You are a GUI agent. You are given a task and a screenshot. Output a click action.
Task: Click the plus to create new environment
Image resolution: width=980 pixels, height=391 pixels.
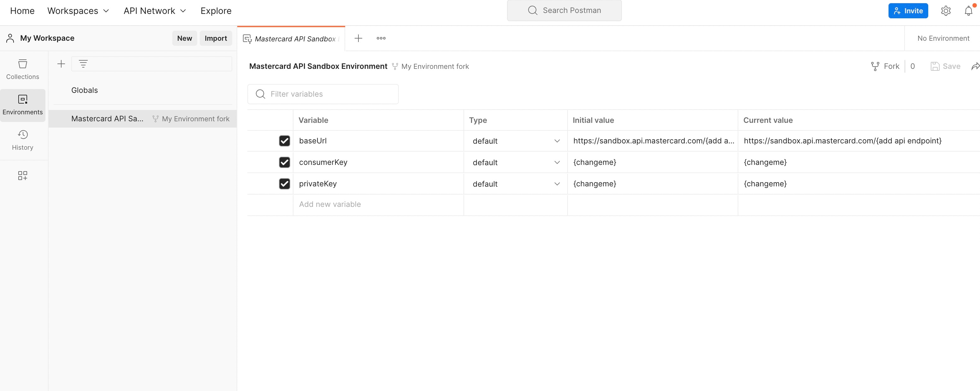click(x=61, y=64)
